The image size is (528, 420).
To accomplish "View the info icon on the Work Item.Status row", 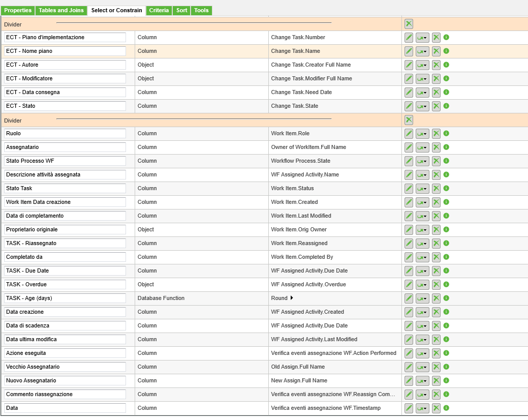I will 446,188.
